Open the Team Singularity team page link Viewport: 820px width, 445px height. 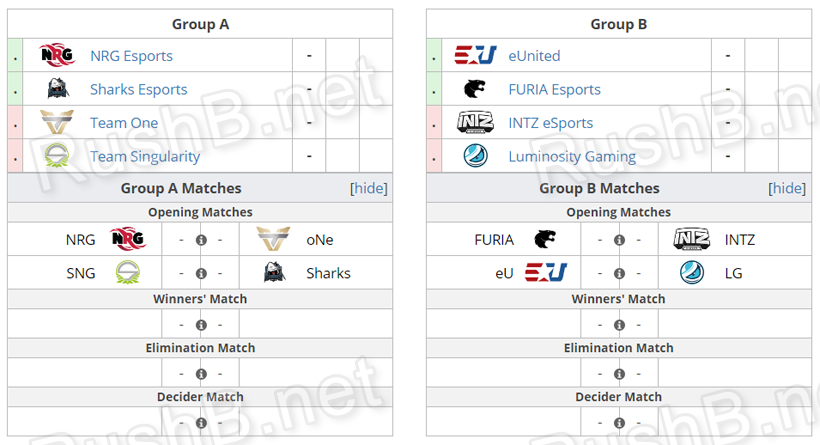click(x=145, y=156)
